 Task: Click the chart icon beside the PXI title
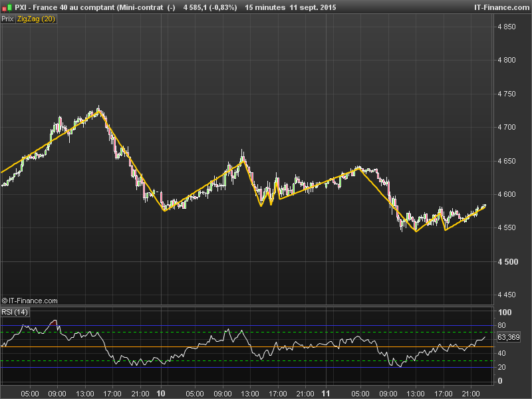(7, 8)
